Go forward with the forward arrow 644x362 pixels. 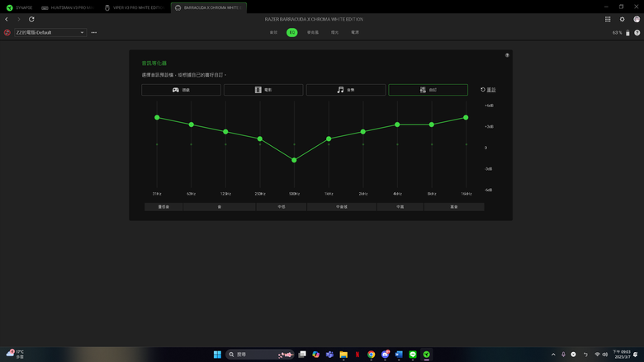pos(19,19)
